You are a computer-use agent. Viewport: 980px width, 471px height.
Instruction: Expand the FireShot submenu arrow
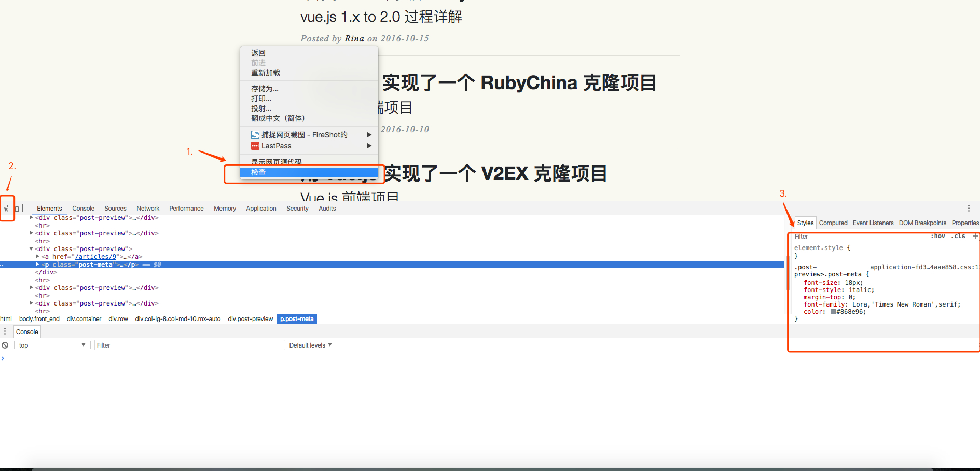(x=369, y=135)
